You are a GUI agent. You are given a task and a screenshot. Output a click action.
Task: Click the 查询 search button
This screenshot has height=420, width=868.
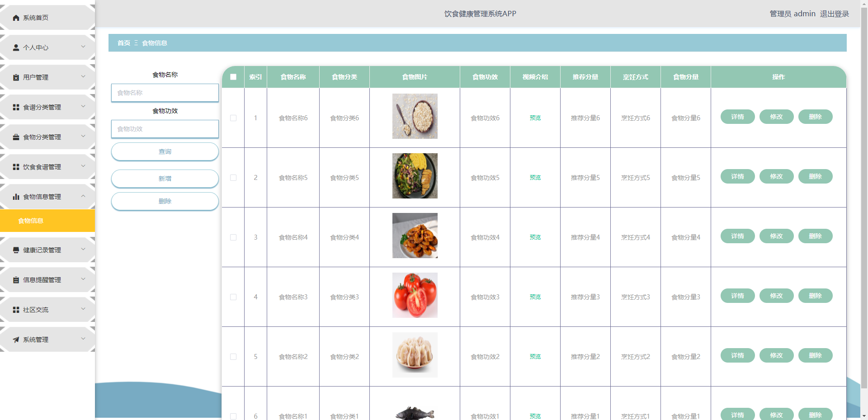pos(165,151)
